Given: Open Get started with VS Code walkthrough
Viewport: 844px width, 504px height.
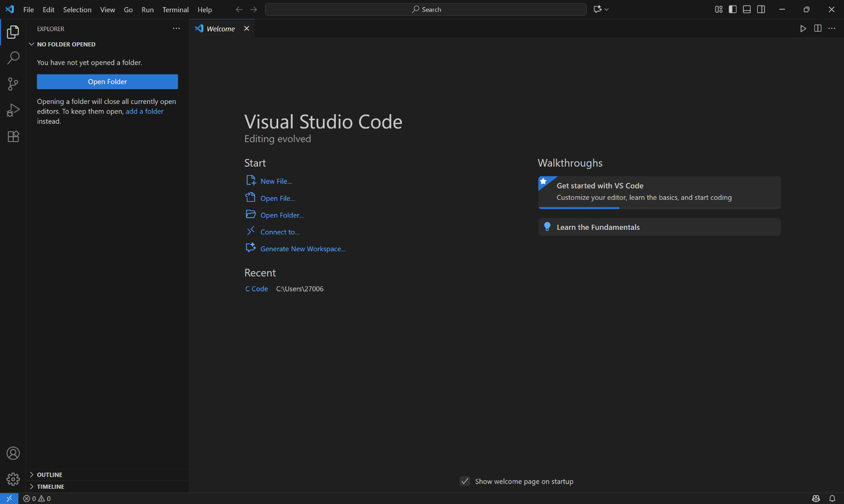Looking at the screenshot, I should [x=660, y=192].
